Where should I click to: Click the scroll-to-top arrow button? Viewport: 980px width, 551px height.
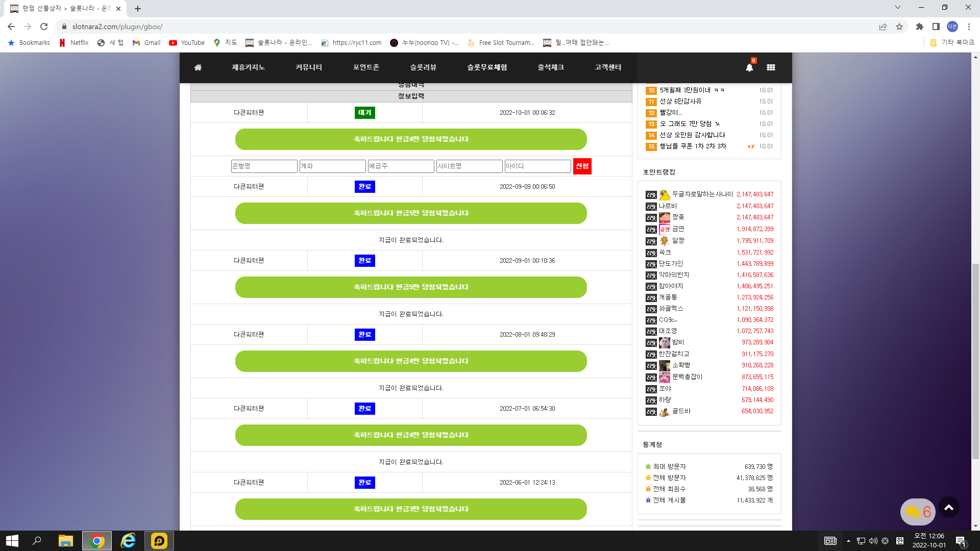coord(949,507)
